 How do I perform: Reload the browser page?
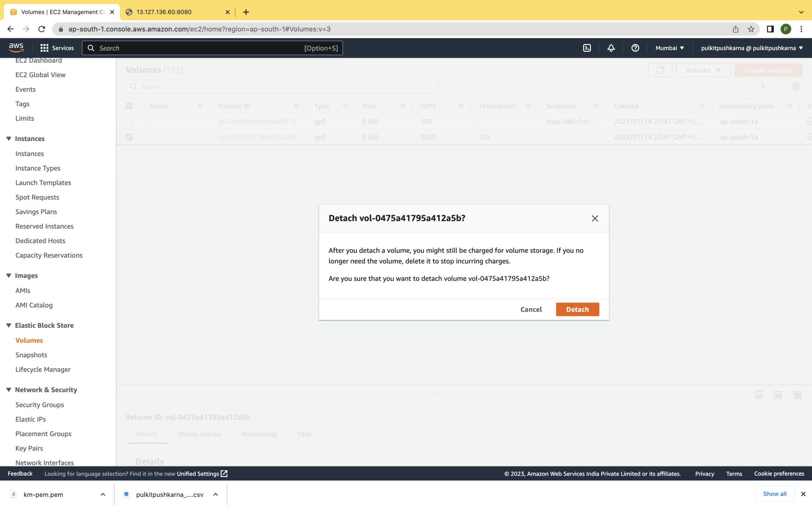pos(42,29)
